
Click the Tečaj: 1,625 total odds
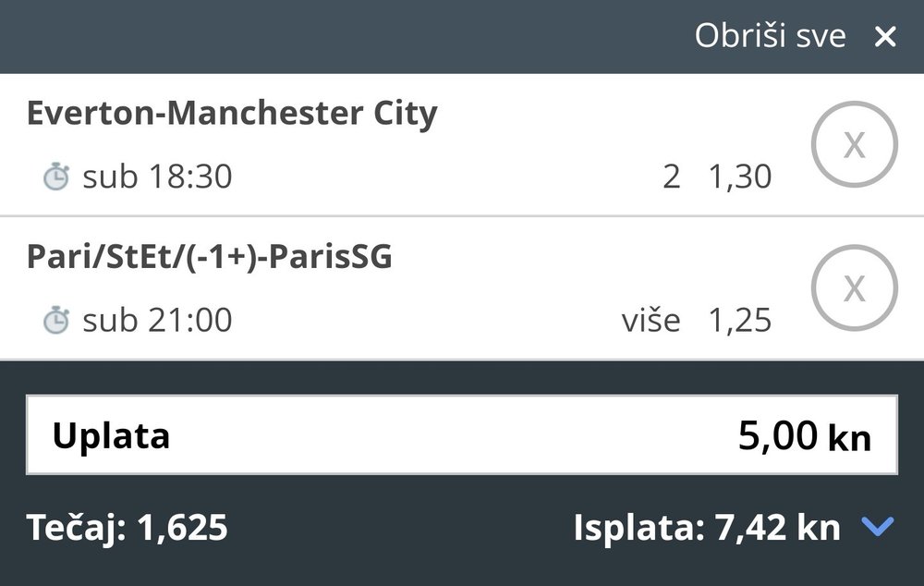[x=127, y=528]
